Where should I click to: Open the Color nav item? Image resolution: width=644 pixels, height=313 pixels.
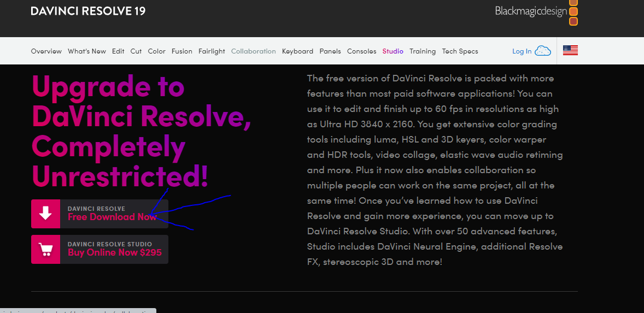click(156, 51)
